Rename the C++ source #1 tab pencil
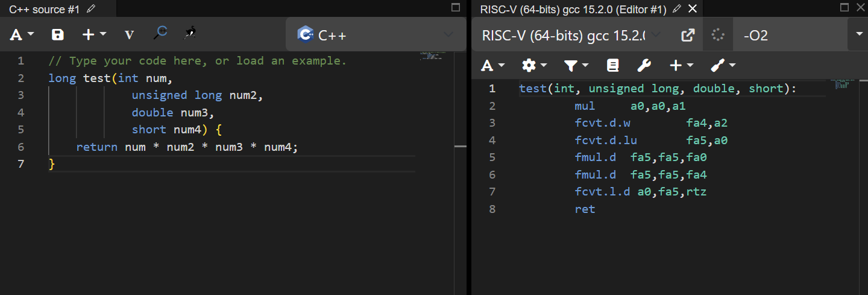Image resolution: width=868 pixels, height=295 pixels. pyautogui.click(x=91, y=8)
